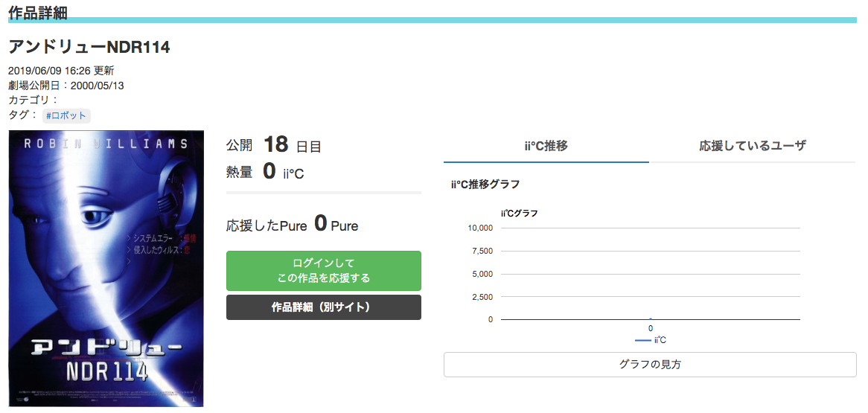Click the gray heat progress bar under 熱量
The image size is (868, 413).
[323, 193]
